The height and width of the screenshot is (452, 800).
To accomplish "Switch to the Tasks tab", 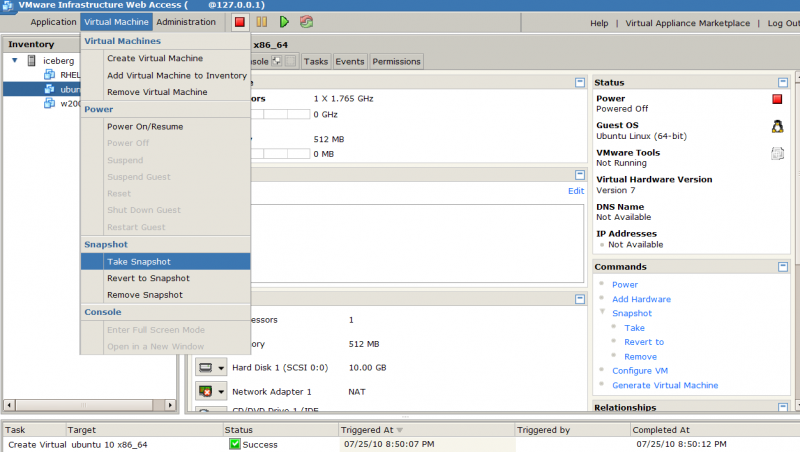I will click(315, 61).
